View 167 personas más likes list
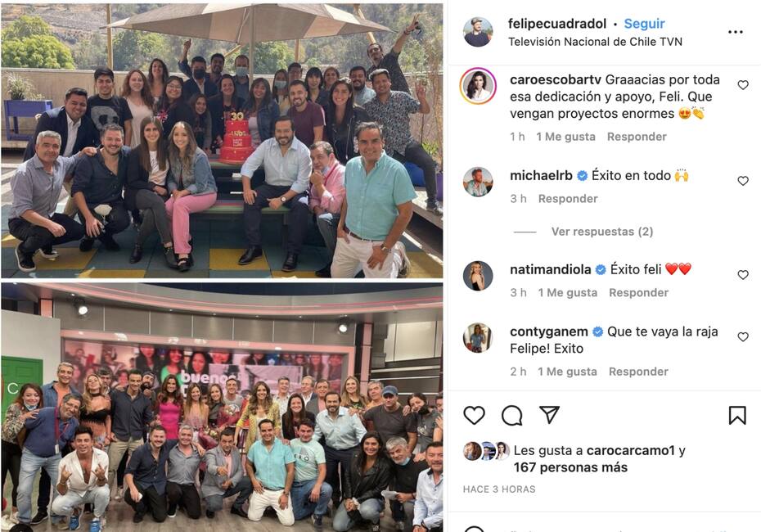Viewport: 761px width, 532px height. [570, 467]
